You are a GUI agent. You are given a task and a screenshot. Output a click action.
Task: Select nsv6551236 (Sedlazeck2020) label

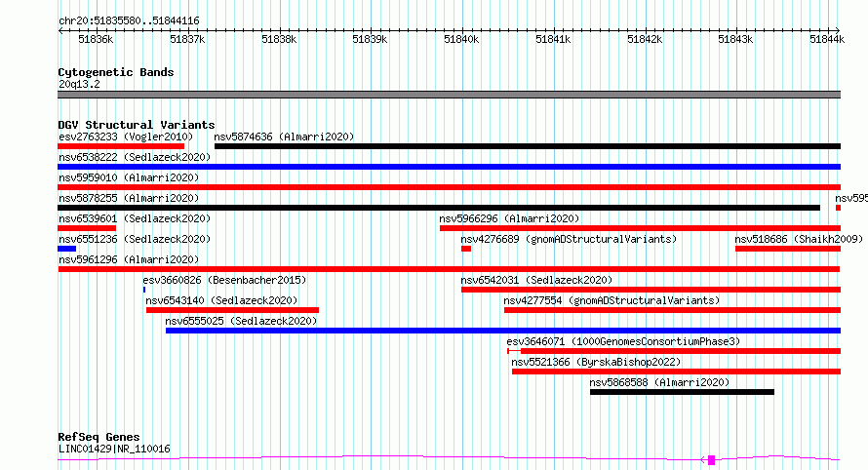[x=135, y=239]
